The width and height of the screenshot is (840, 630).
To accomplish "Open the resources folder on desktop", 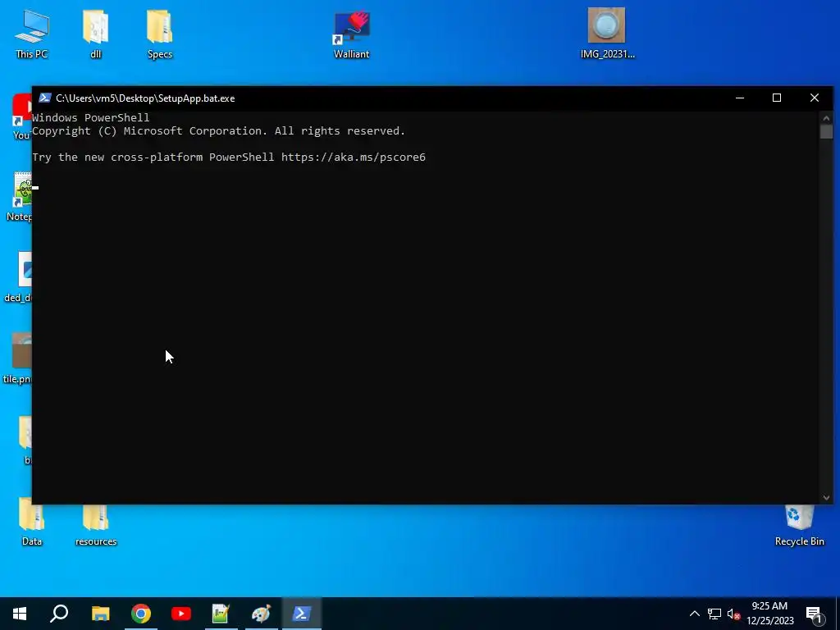I will click(96, 525).
